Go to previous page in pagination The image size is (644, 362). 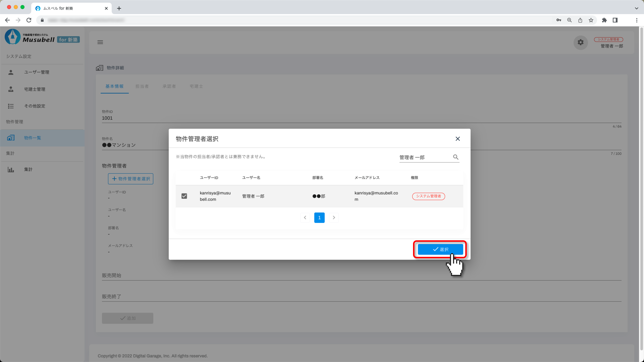click(305, 218)
